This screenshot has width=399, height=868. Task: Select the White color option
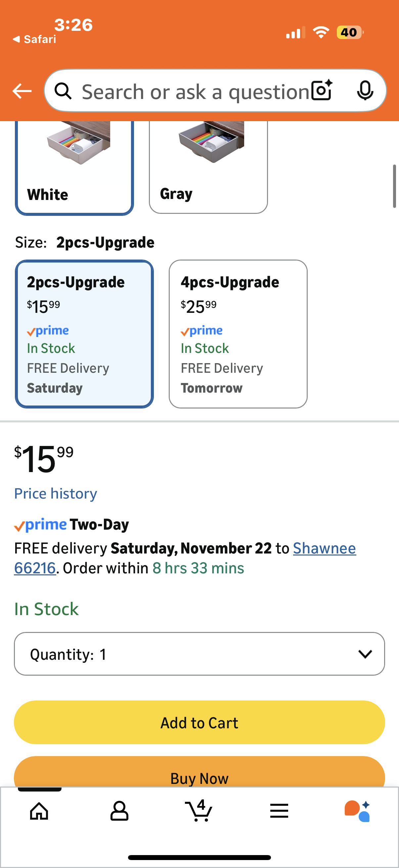74,168
